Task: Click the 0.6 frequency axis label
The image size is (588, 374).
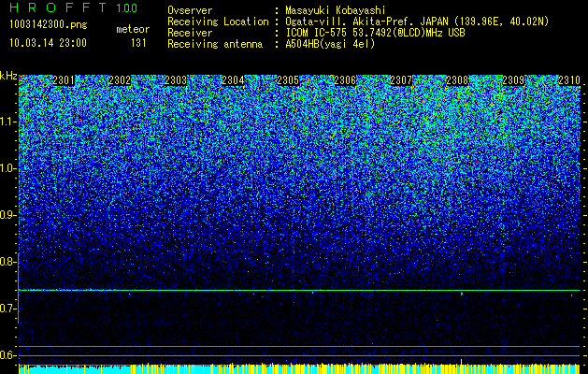Action: pos(8,355)
